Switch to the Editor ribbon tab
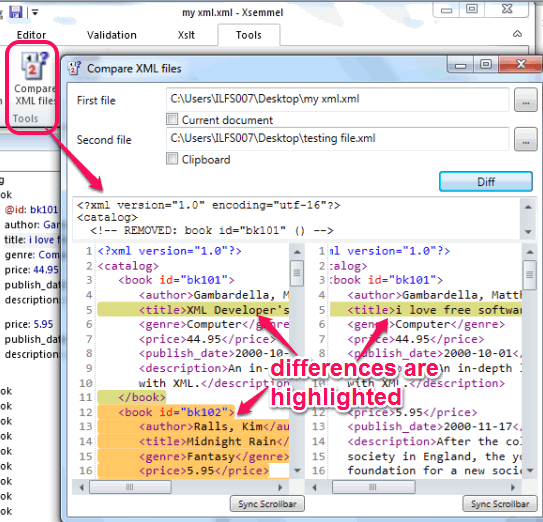Screen dimensions: 543x522 point(31,35)
